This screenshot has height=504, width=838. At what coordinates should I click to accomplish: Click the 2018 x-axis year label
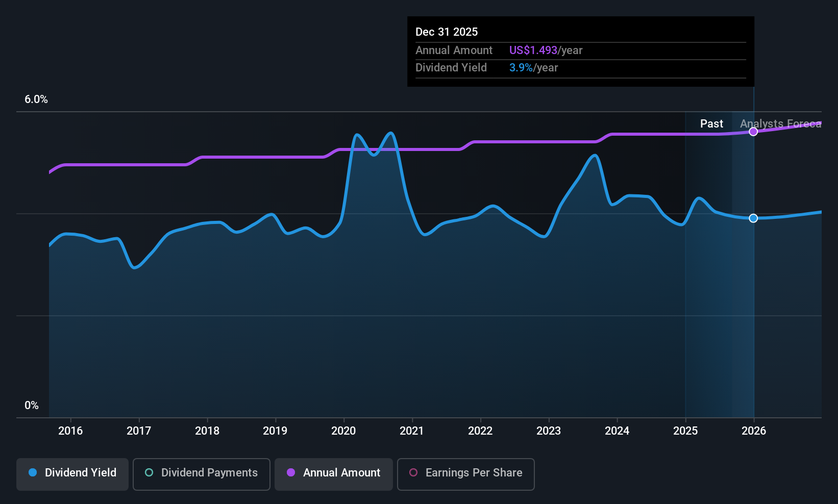[x=207, y=431]
